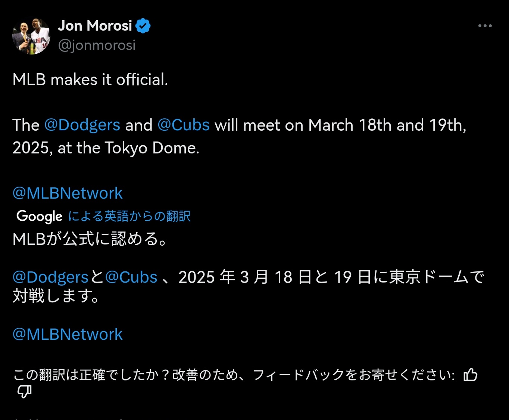Open Jon Morosi's profile picture

coord(31,36)
